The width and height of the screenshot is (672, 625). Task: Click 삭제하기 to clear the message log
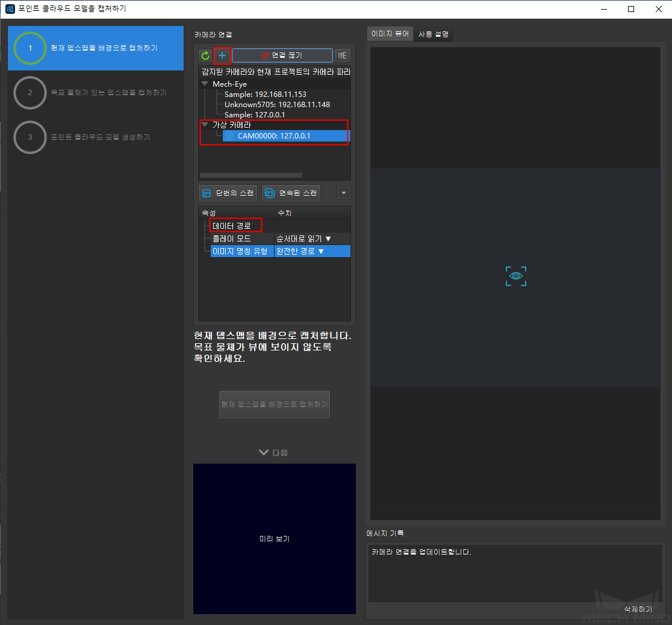click(638, 609)
